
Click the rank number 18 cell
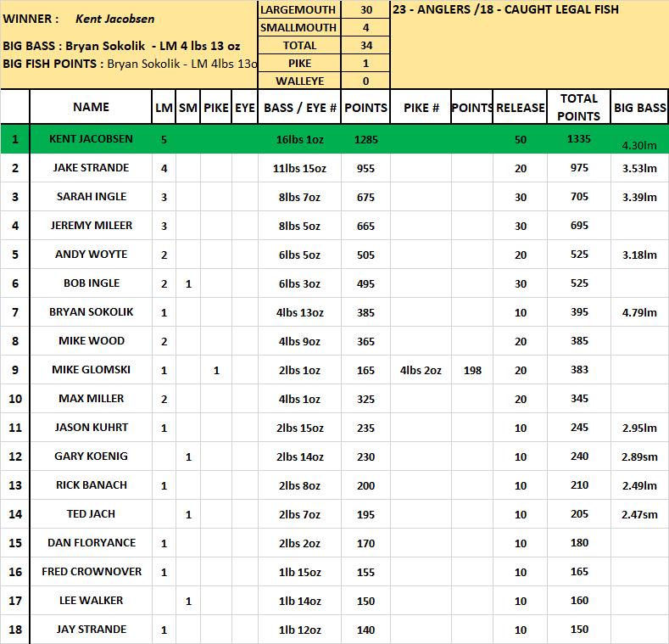click(x=15, y=630)
